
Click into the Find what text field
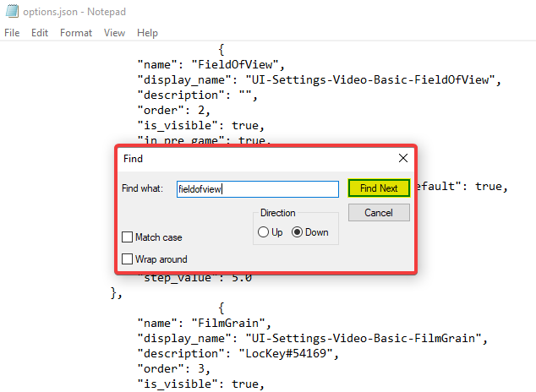(x=257, y=189)
